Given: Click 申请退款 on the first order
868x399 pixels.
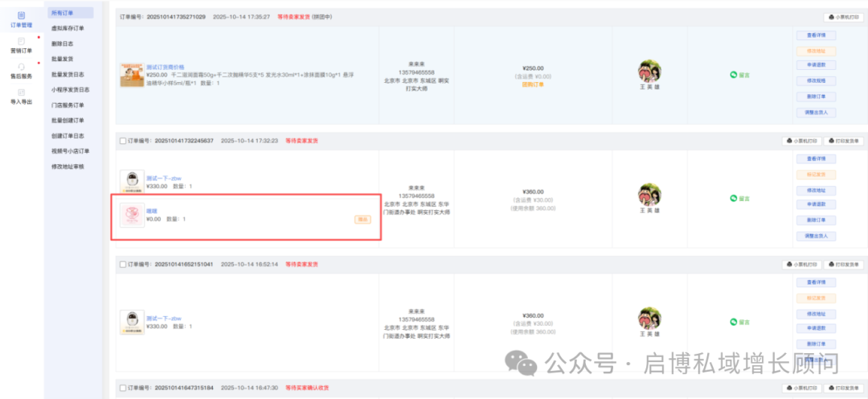Looking at the screenshot, I should pos(816,65).
